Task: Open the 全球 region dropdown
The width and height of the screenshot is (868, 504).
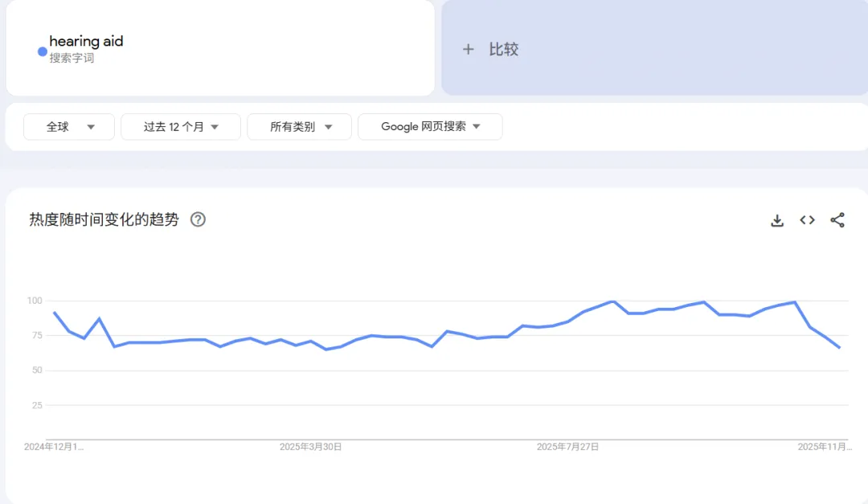Action: click(x=68, y=126)
